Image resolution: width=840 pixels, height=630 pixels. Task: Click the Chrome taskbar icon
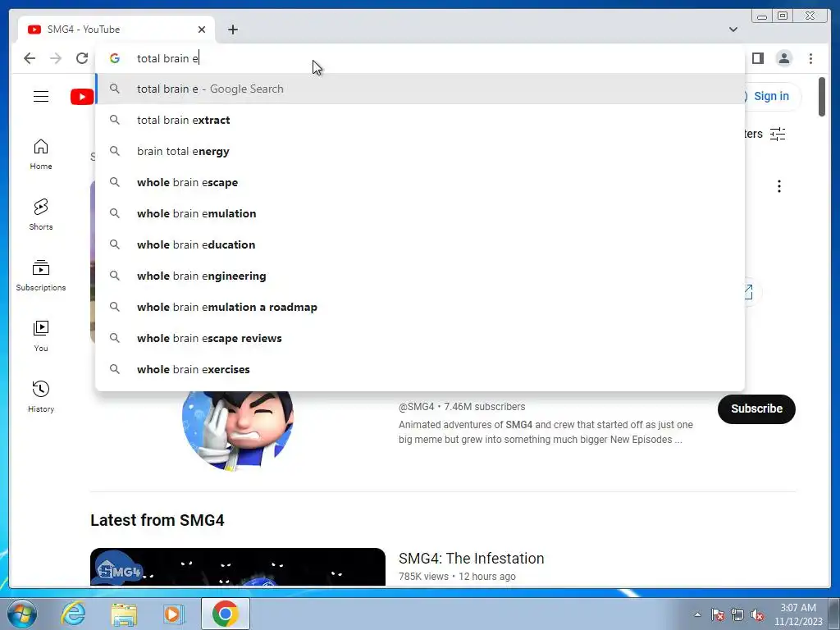[226, 614]
